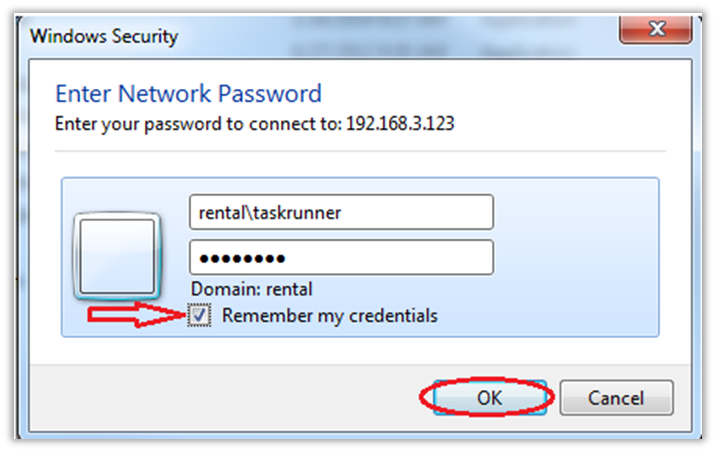This screenshot has width=716, height=452.
Task: Click the blank user account picture tile
Action: [116, 256]
